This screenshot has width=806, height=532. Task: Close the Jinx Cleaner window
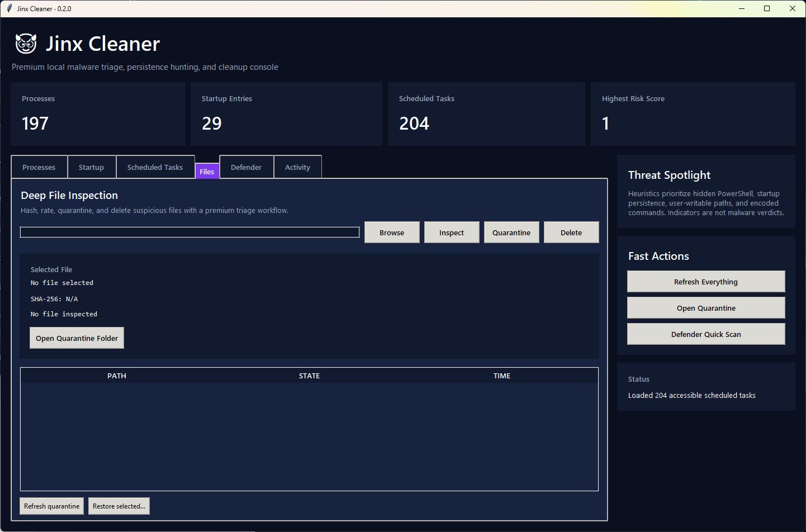(x=793, y=8)
